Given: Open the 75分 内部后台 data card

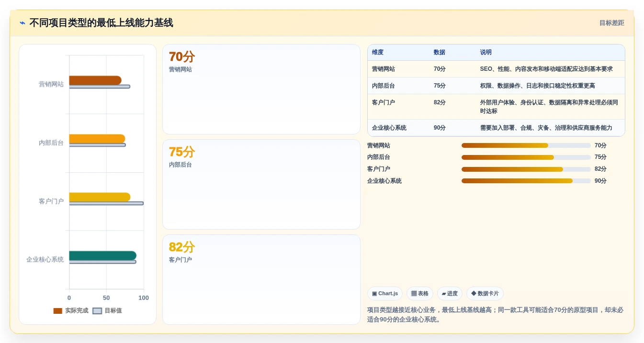Looking at the screenshot, I should click(x=261, y=185).
